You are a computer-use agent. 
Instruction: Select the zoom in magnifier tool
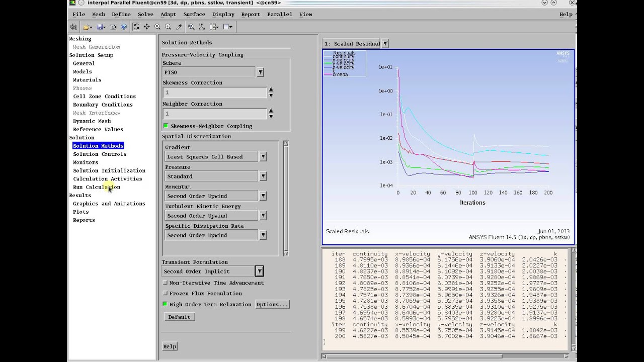point(168,27)
